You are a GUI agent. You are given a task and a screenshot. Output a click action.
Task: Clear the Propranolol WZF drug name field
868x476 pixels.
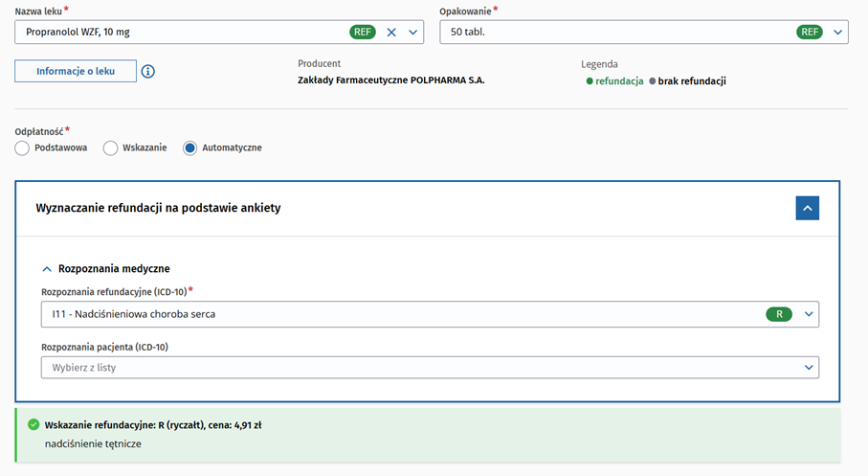(390, 33)
